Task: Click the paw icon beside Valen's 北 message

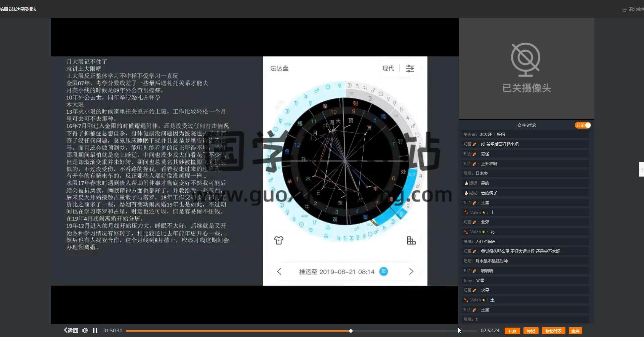Action: [466, 232]
